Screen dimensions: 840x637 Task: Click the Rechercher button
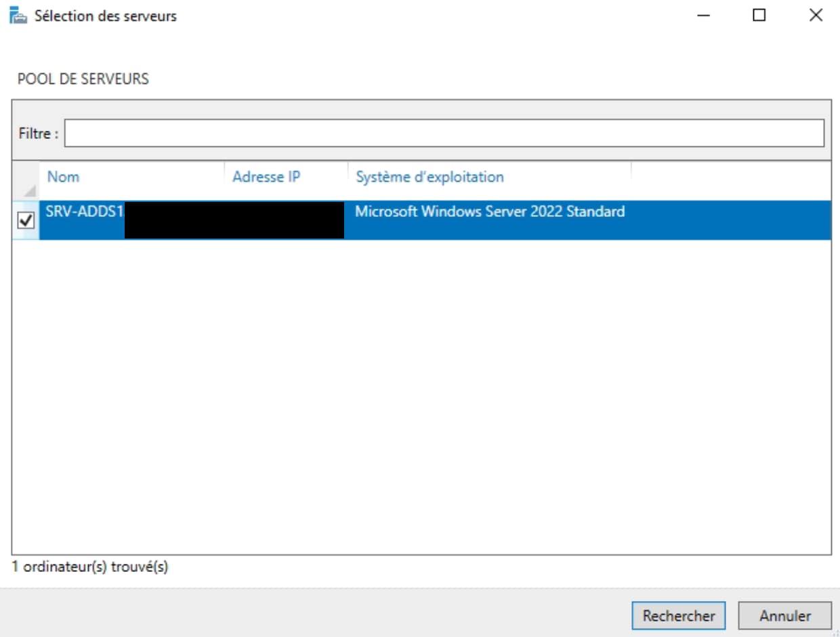pos(678,616)
